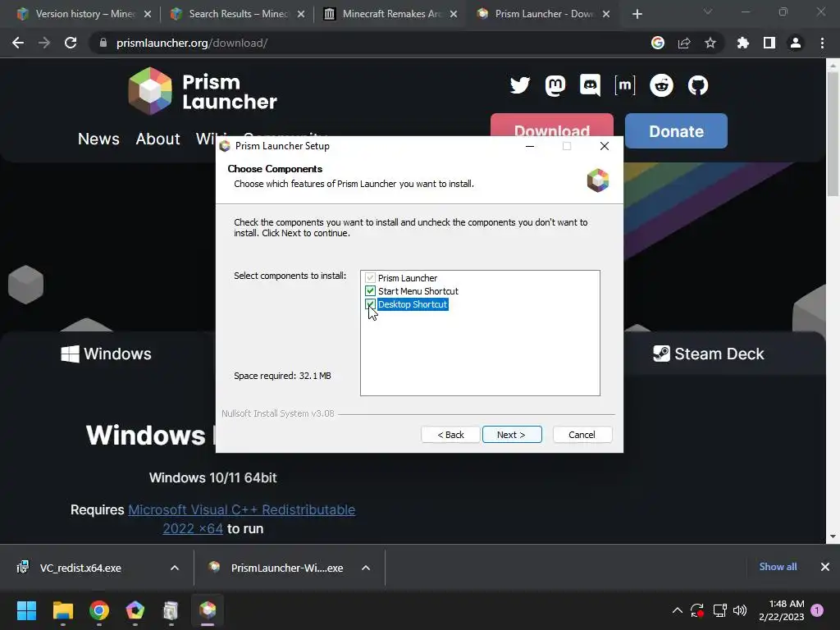Screen dimensions: 840x630
Task: Open Prism Launcher's Twitter page icon
Action: (519, 85)
